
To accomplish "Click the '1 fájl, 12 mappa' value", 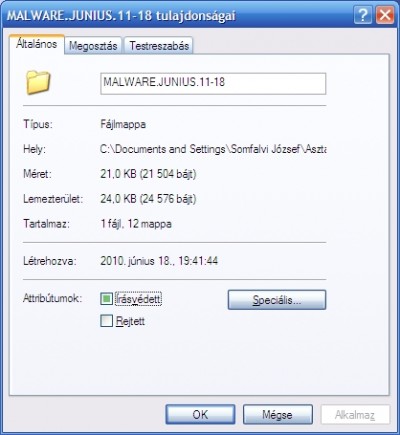I will (x=136, y=223).
